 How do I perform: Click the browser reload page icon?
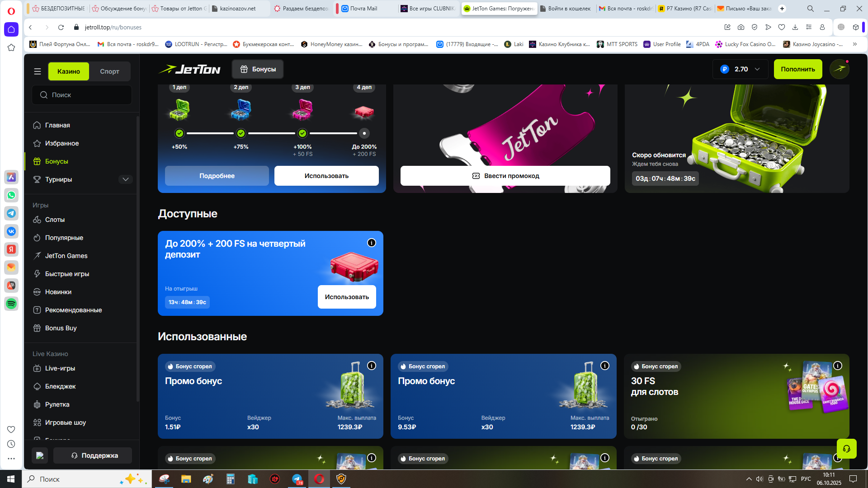tap(61, 28)
